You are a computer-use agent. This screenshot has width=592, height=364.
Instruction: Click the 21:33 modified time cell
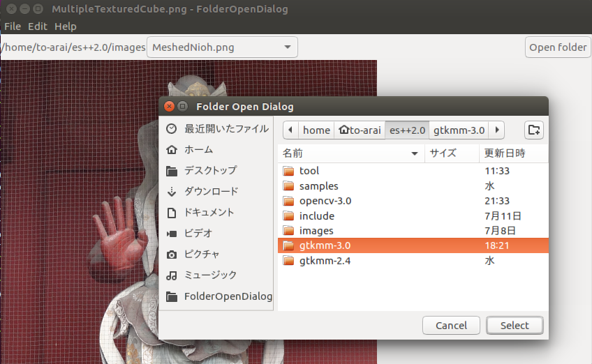pyautogui.click(x=497, y=201)
